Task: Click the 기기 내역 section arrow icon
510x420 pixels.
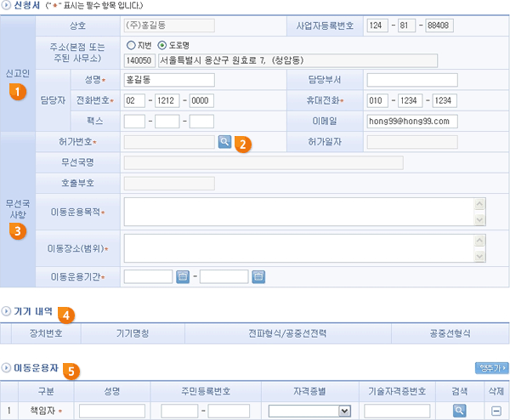Action: tap(7, 311)
